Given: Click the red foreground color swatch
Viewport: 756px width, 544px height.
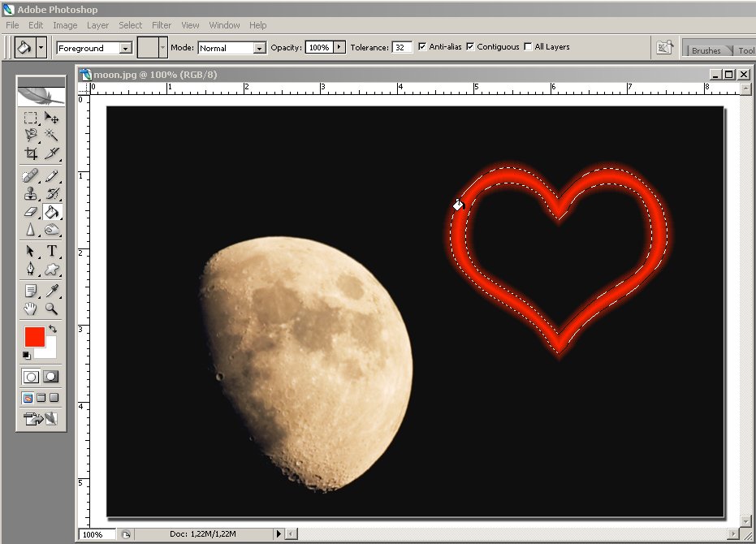Looking at the screenshot, I should click(34, 337).
